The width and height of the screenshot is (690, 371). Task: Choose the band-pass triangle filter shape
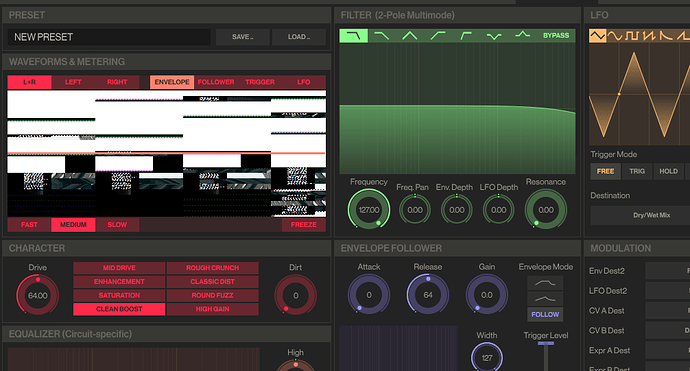[x=410, y=36]
